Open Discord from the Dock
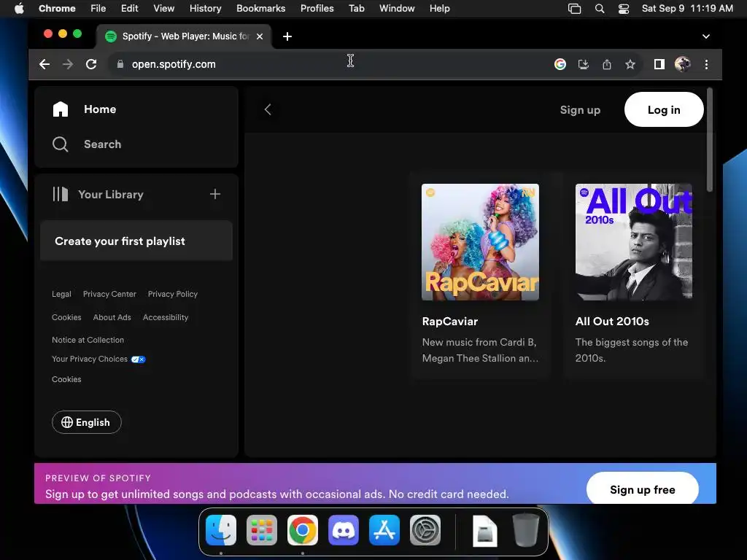Screen dimensions: 747x560 (344, 530)
